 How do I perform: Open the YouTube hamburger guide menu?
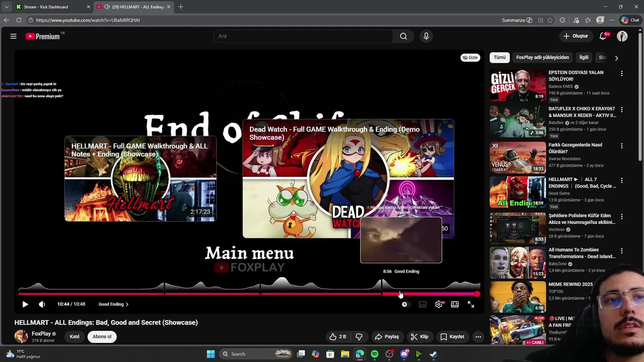click(x=14, y=36)
